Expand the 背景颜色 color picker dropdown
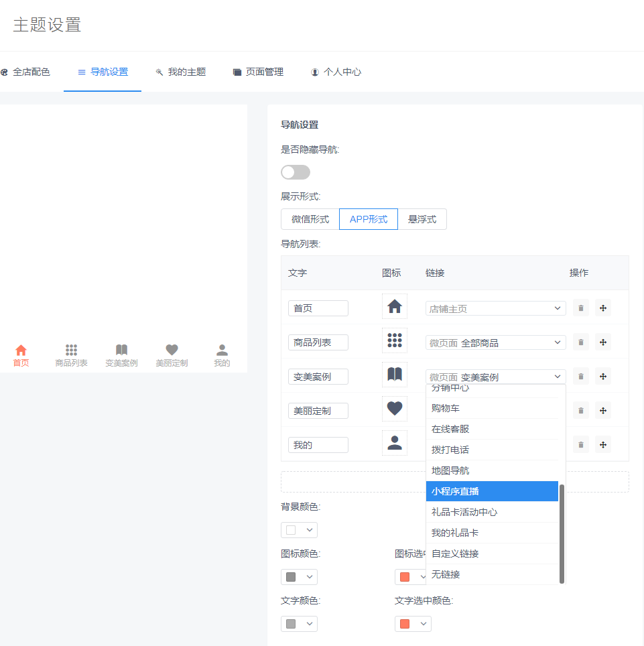The width and height of the screenshot is (644, 646). (299, 530)
